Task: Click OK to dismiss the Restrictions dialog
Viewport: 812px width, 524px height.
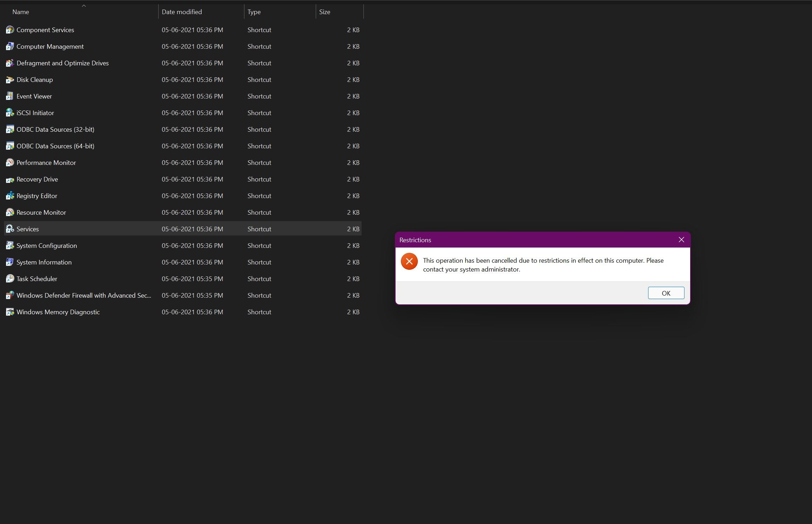Action: [666, 293]
